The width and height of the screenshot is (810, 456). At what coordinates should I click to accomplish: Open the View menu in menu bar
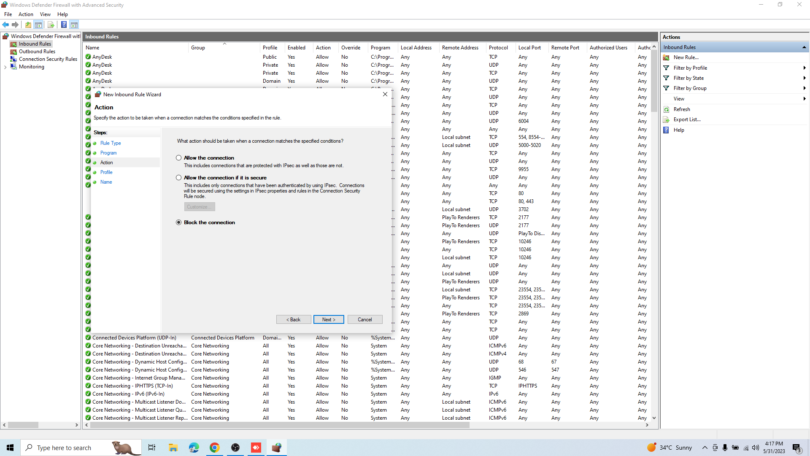45,15
